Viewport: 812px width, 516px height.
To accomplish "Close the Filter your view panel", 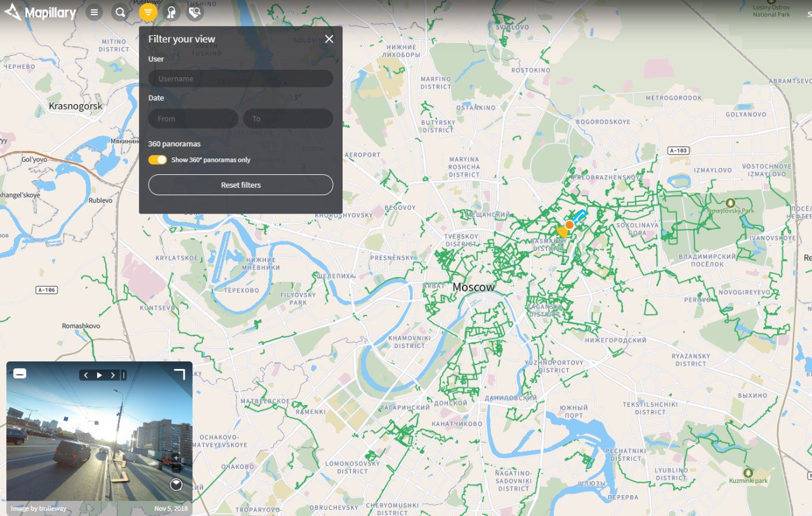I will point(329,39).
